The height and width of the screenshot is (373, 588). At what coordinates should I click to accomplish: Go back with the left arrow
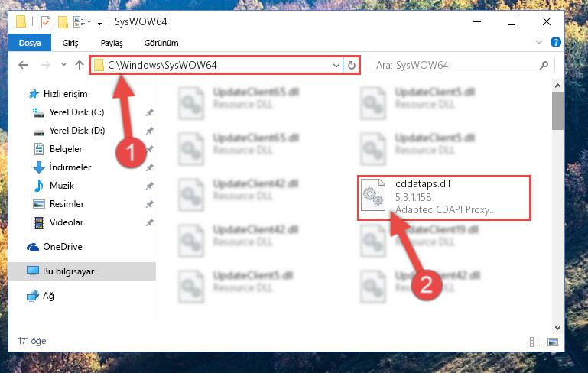pos(23,65)
